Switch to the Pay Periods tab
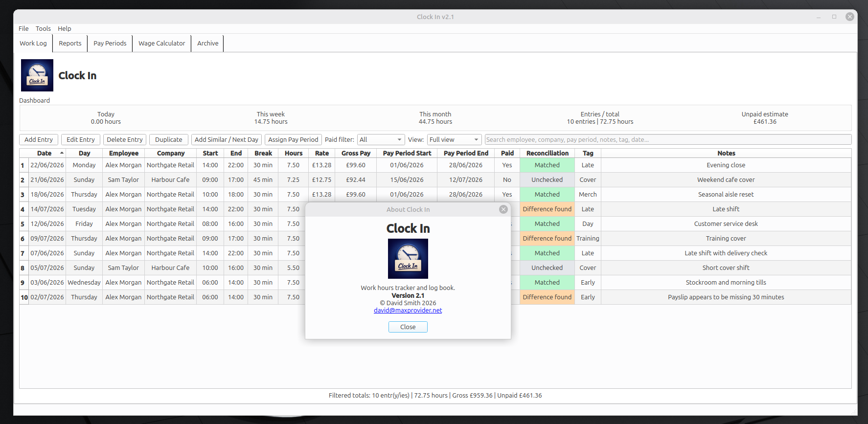Image resolution: width=868 pixels, height=424 pixels. pos(110,44)
